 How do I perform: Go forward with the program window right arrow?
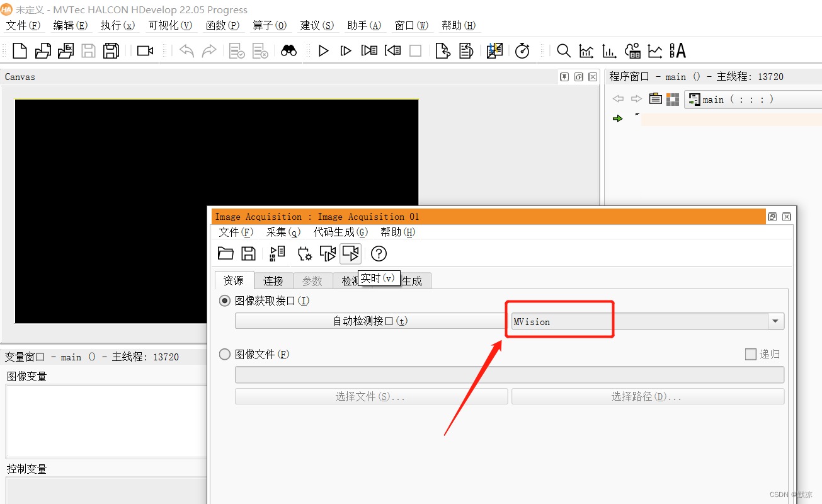pos(637,99)
